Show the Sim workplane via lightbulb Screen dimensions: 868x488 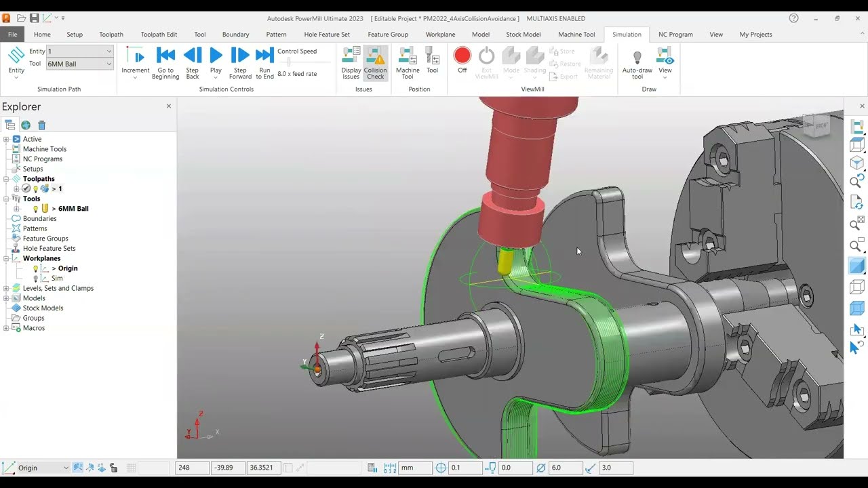(35, 279)
